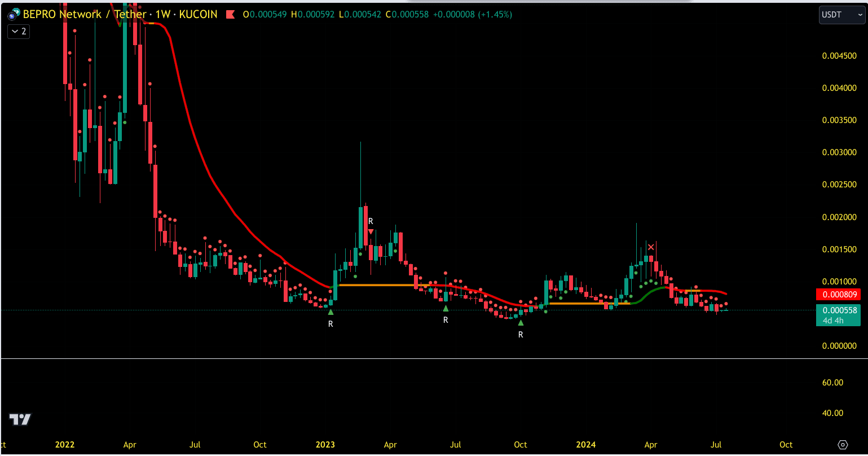Image resolution: width=868 pixels, height=456 pixels.
Task: Click the KUCOIN exchange name in the title
Action: [198, 14]
